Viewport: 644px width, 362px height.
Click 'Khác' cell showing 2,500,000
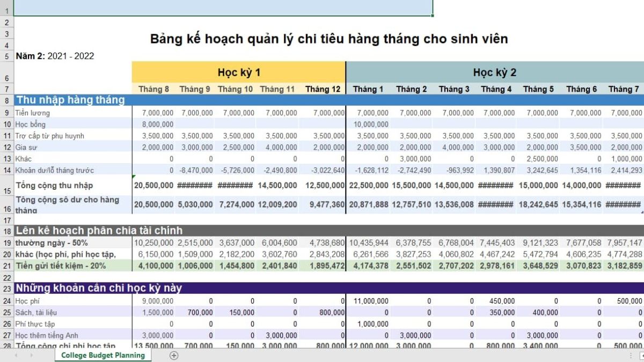coord(538,159)
